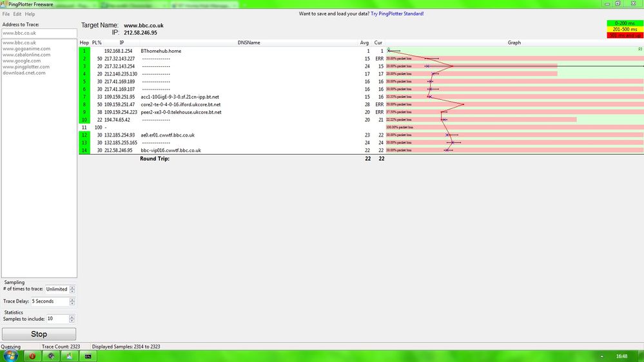Screen dimensions: 644x362
Task: Click the Unlimited times to trace field
Action: click(57, 289)
